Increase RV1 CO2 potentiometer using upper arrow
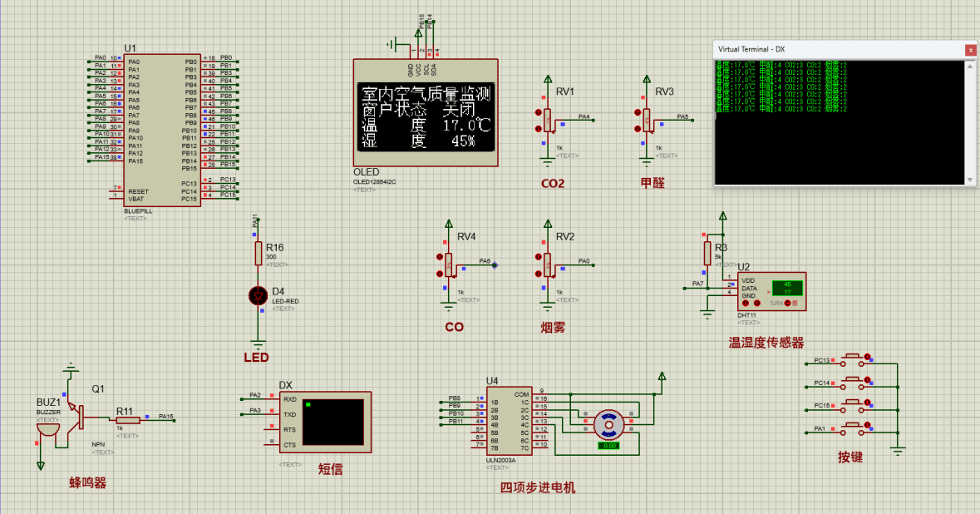This screenshot has width=980, height=514. coord(539,112)
